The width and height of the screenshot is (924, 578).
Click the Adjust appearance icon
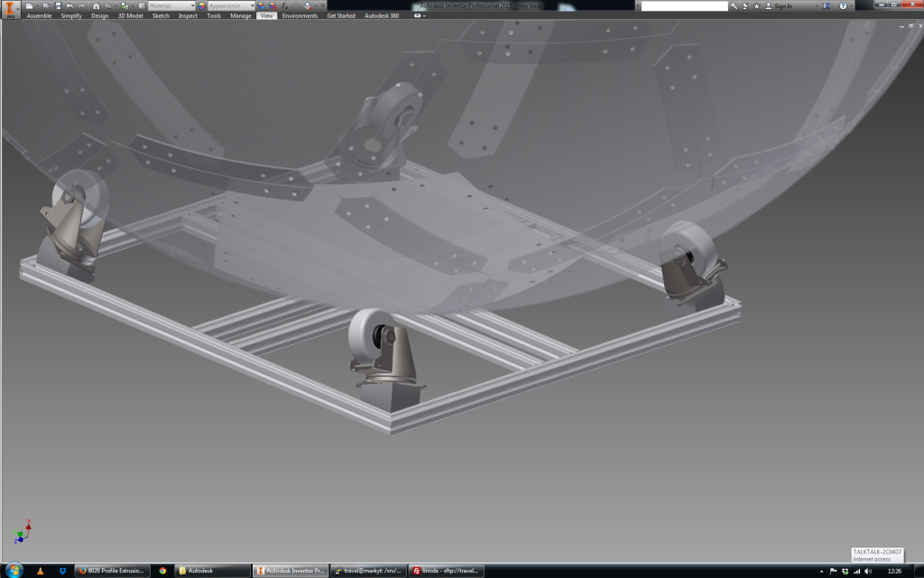tap(261, 6)
